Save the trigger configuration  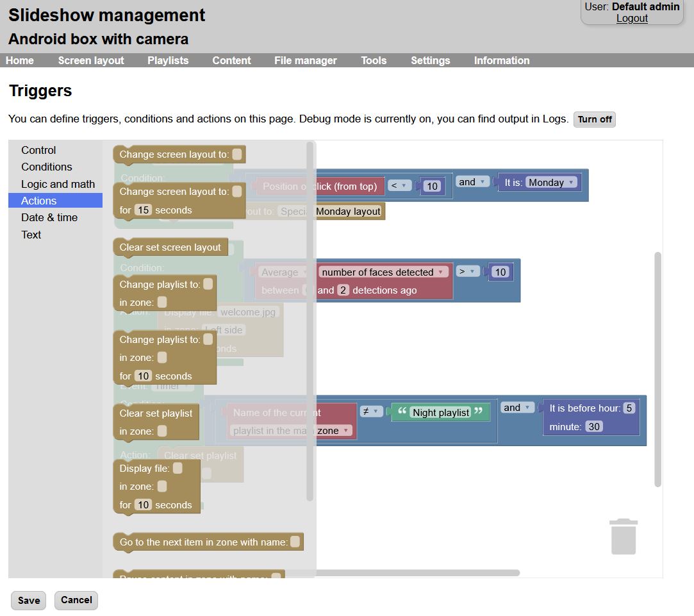tap(29, 601)
